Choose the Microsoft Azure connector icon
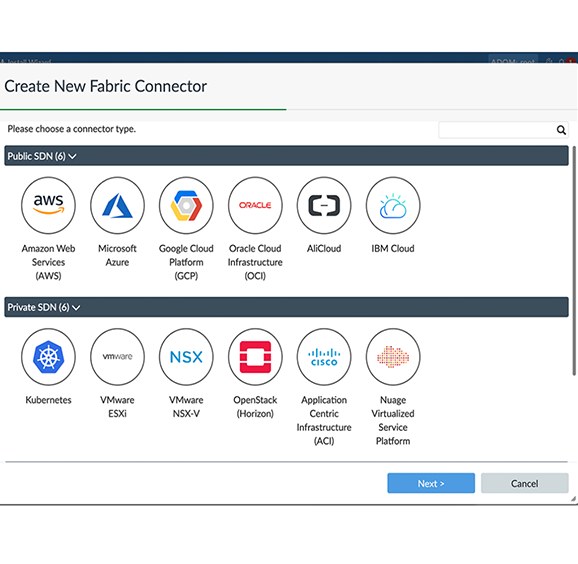Image resolution: width=578 pixels, height=564 pixels. (117, 205)
